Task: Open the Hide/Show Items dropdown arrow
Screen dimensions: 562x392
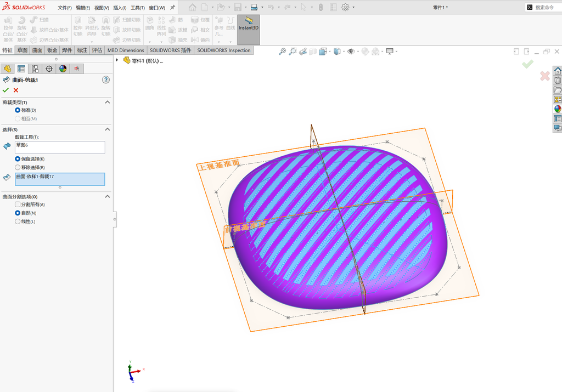Action: coord(358,52)
